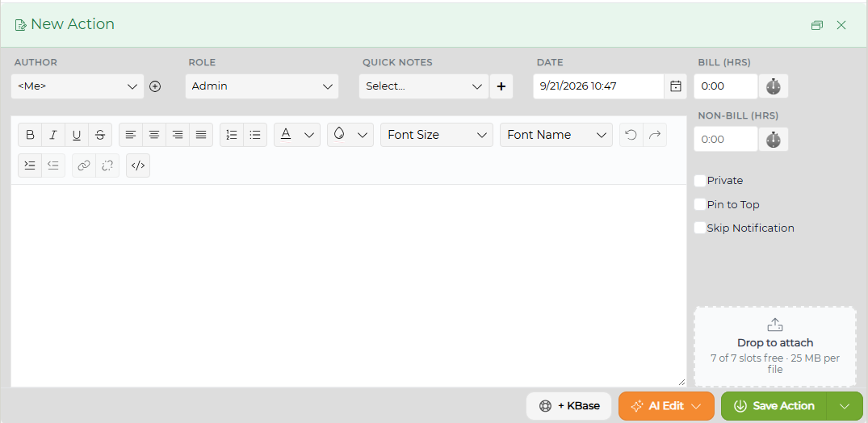Apply strikethrough text formatting

(100, 135)
